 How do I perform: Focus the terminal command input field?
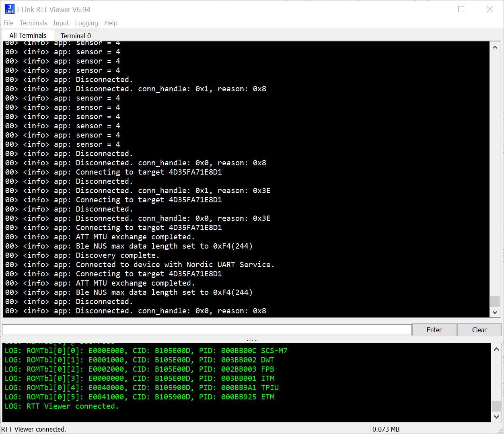(207, 330)
